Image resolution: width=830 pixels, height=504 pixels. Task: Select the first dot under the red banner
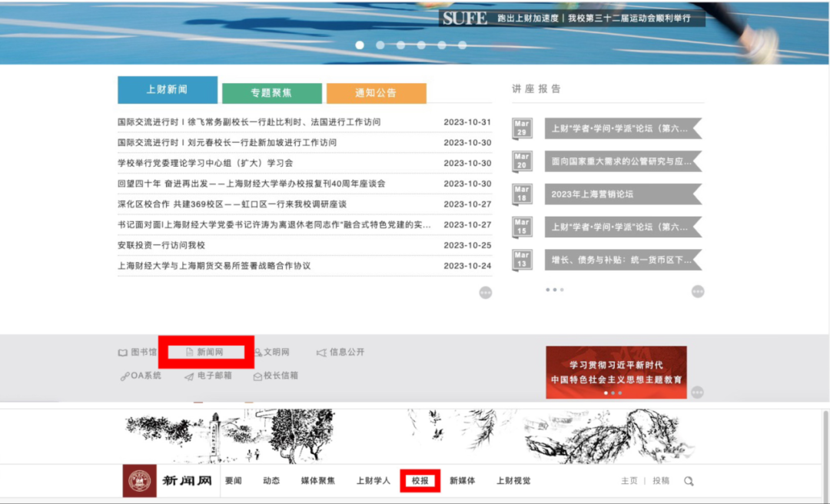[360, 45]
